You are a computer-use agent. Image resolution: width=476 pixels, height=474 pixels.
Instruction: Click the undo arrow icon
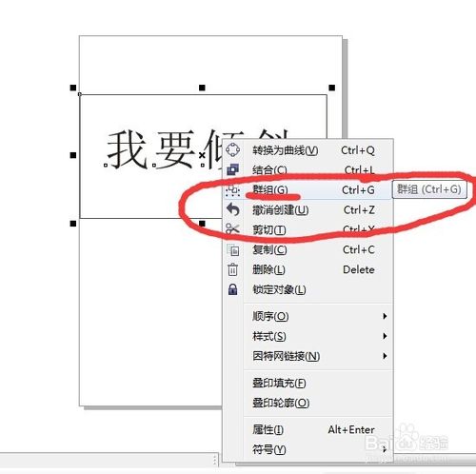click(233, 209)
